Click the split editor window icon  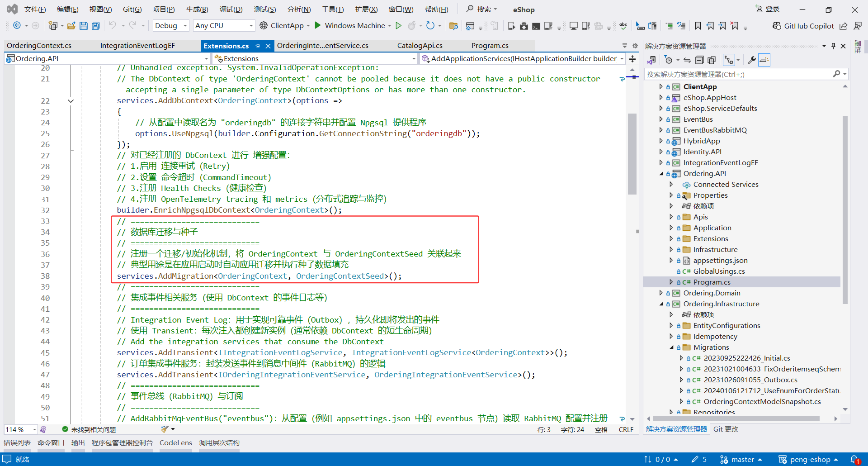632,58
